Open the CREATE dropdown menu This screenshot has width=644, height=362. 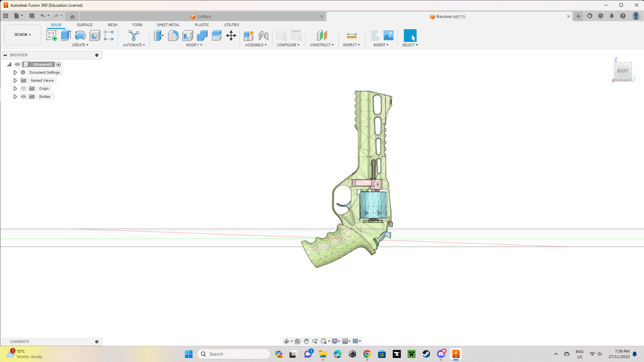click(80, 45)
